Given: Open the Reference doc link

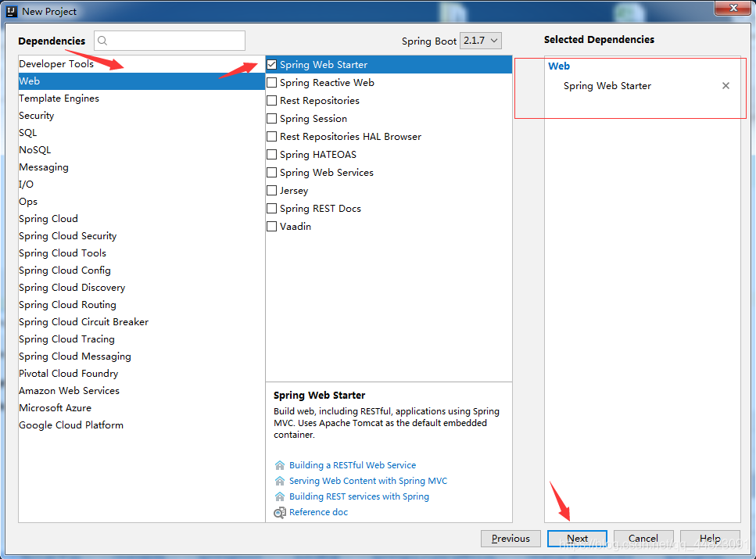Looking at the screenshot, I should pos(318,512).
